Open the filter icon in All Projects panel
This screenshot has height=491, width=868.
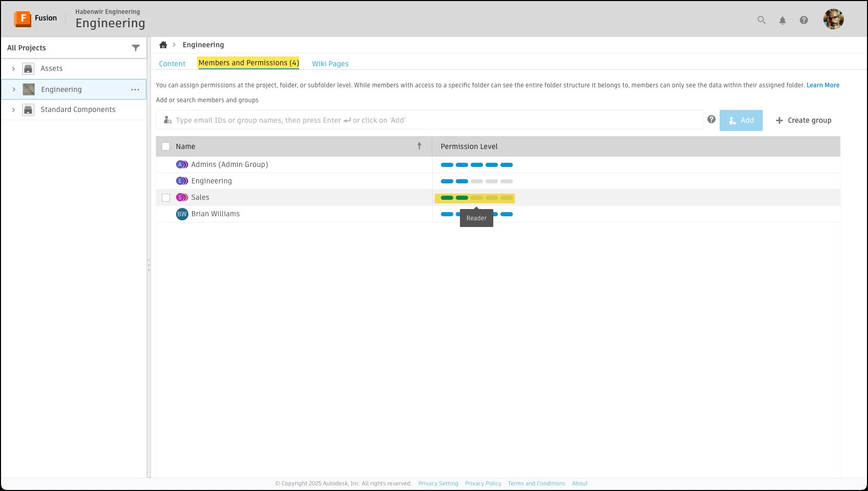tap(136, 47)
